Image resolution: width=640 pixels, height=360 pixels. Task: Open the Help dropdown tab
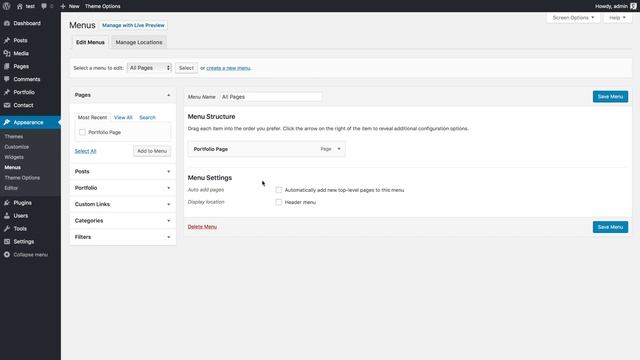pos(617,18)
